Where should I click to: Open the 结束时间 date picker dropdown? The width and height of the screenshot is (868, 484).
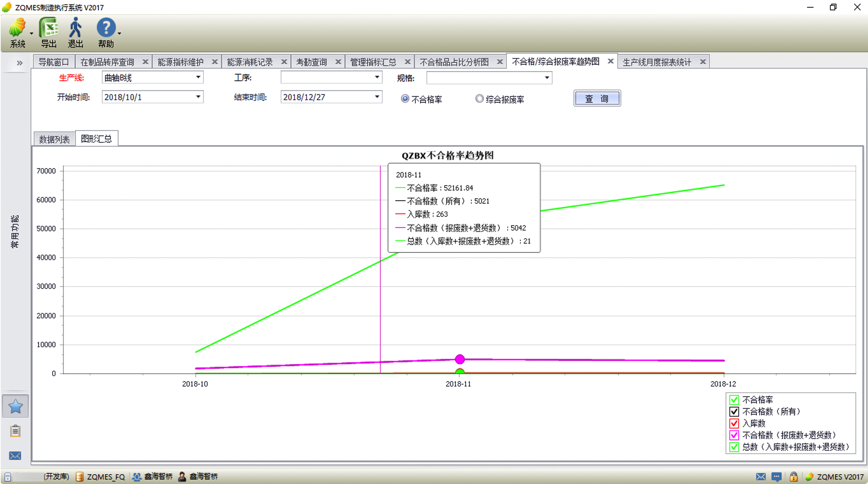click(377, 97)
